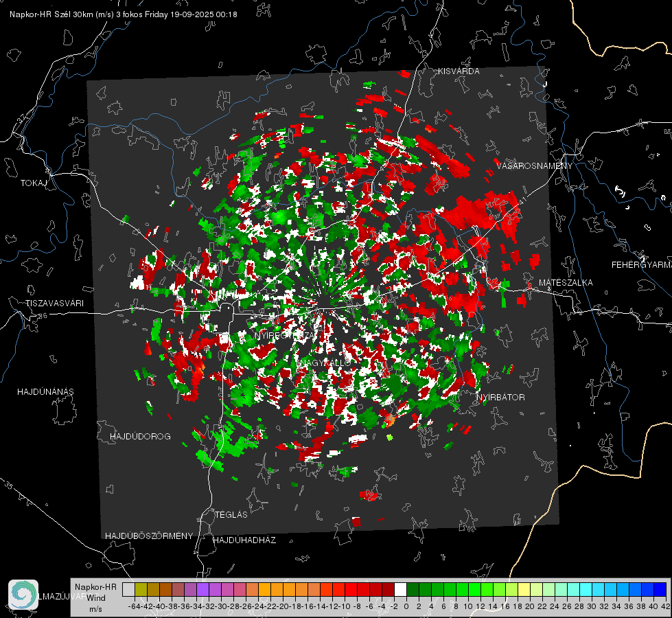The width and height of the screenshot is (672, 618).
Task: Click the TOKAJ town label
Action: click(x=34, y=183)
